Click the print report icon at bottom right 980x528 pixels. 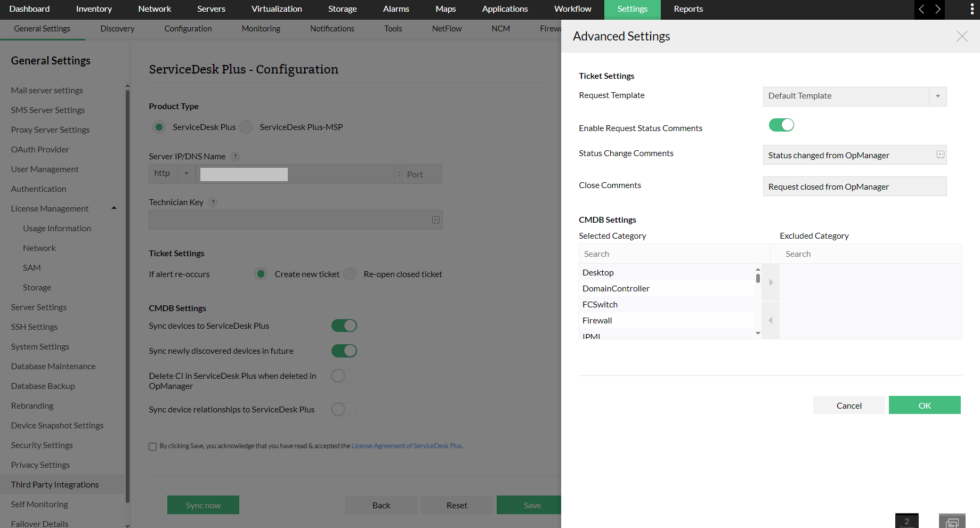952,520
